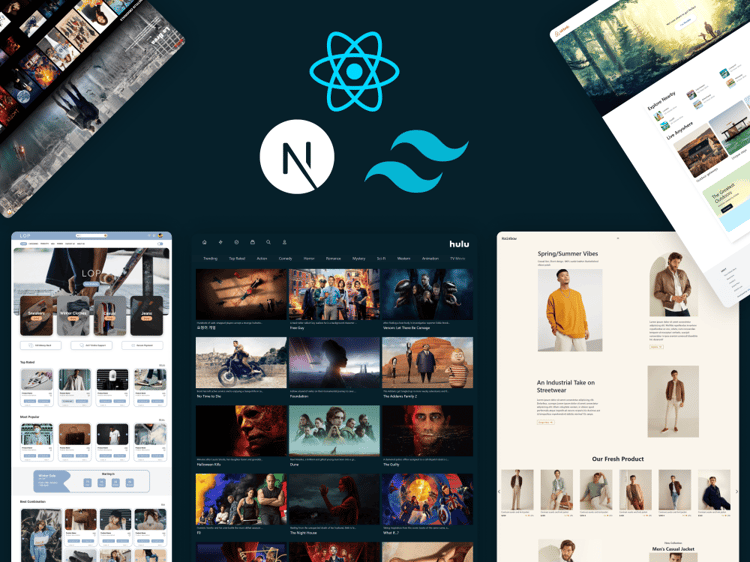The width and height of the screenshot is (750, 562).
Task: Click the Tailwind CSS wave logo
Action: click(416, 161)
